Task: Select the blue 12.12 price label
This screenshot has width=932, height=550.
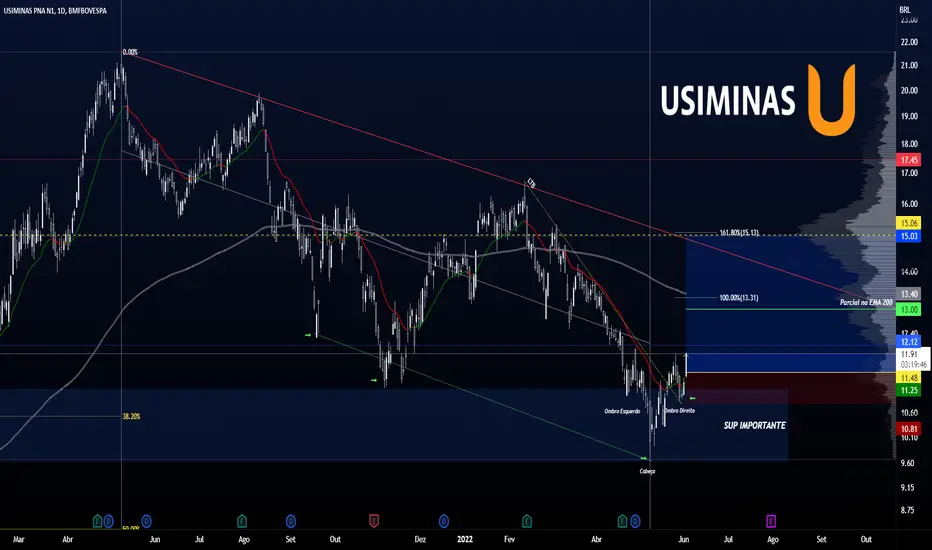Action: [909, 341]
